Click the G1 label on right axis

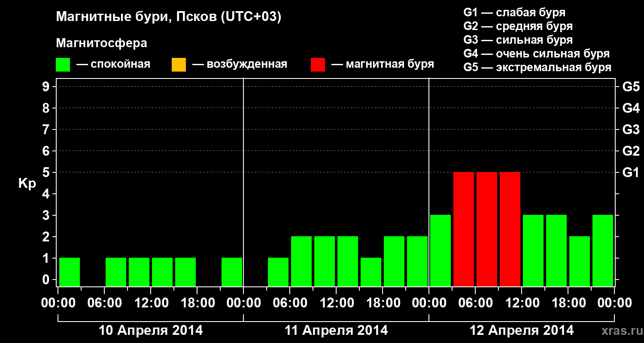coord(631,172)
